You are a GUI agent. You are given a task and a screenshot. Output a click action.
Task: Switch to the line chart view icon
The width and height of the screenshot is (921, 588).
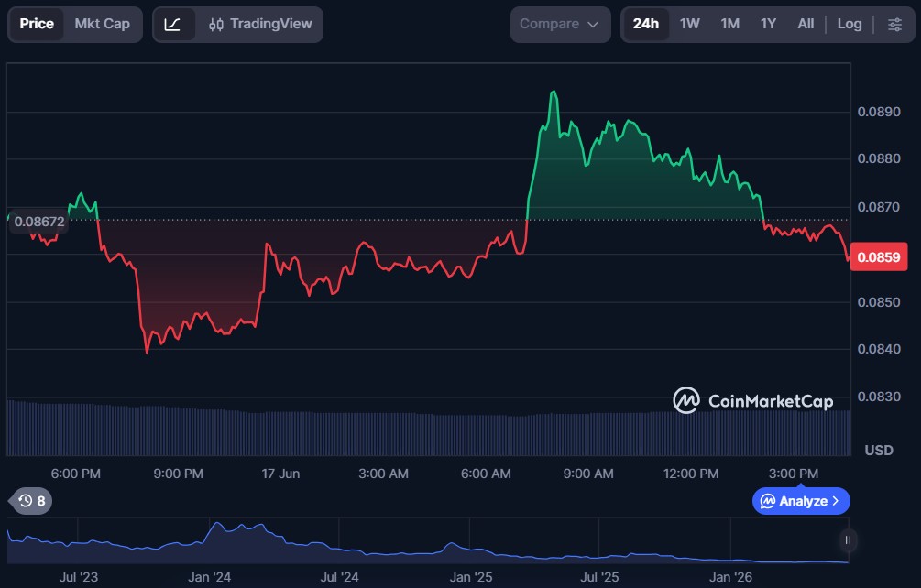[172, 25]
